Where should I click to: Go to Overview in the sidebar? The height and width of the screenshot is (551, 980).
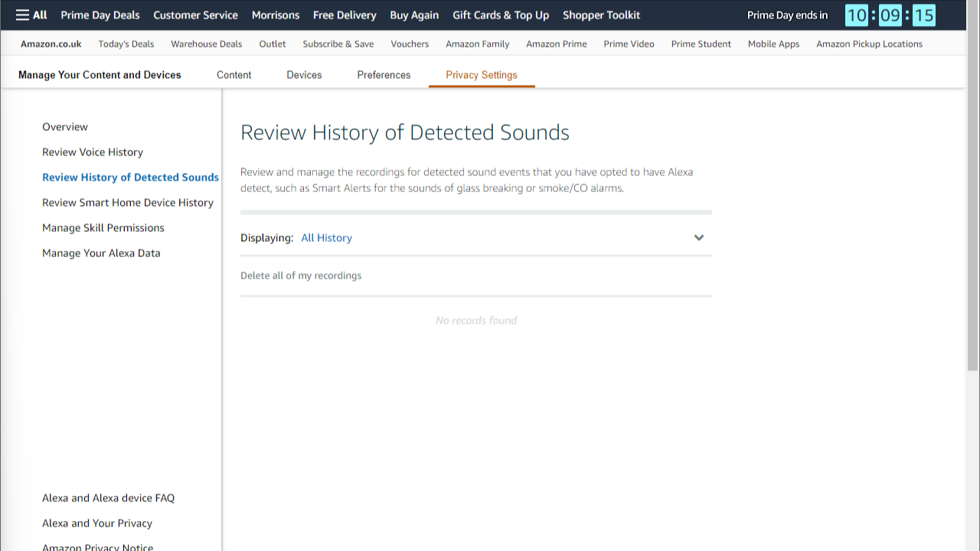point(65,127)
